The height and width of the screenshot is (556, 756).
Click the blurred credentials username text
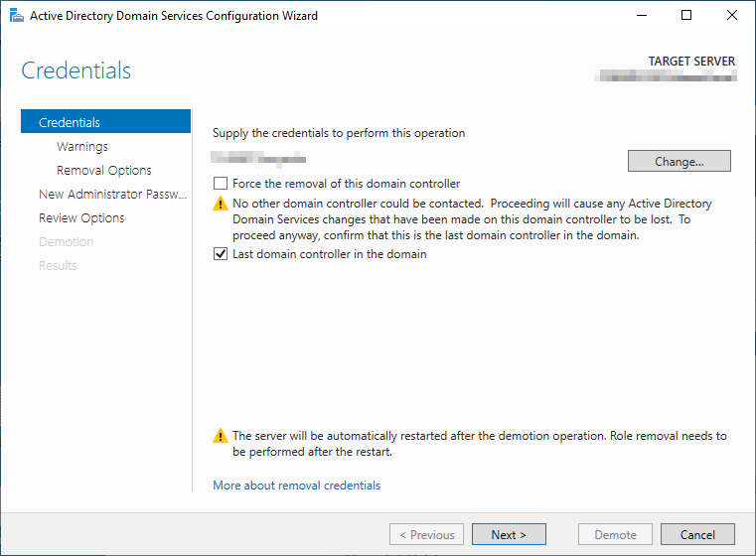(258, 159)
